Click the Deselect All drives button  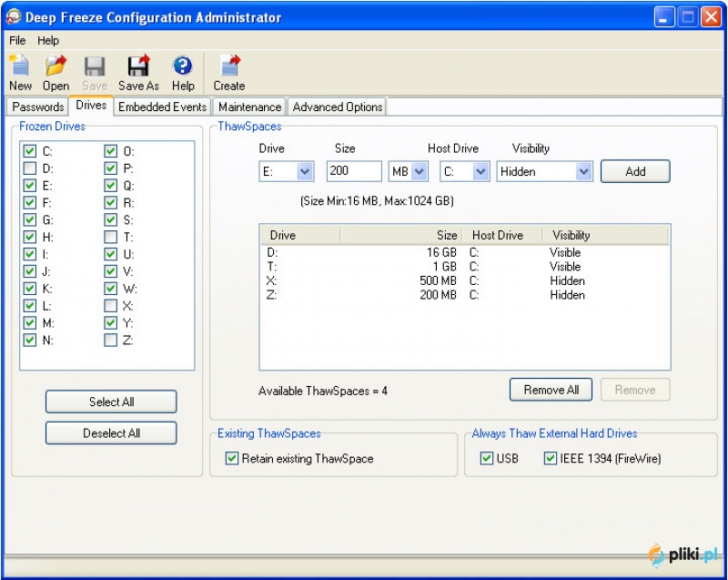(x=111, y=433)
